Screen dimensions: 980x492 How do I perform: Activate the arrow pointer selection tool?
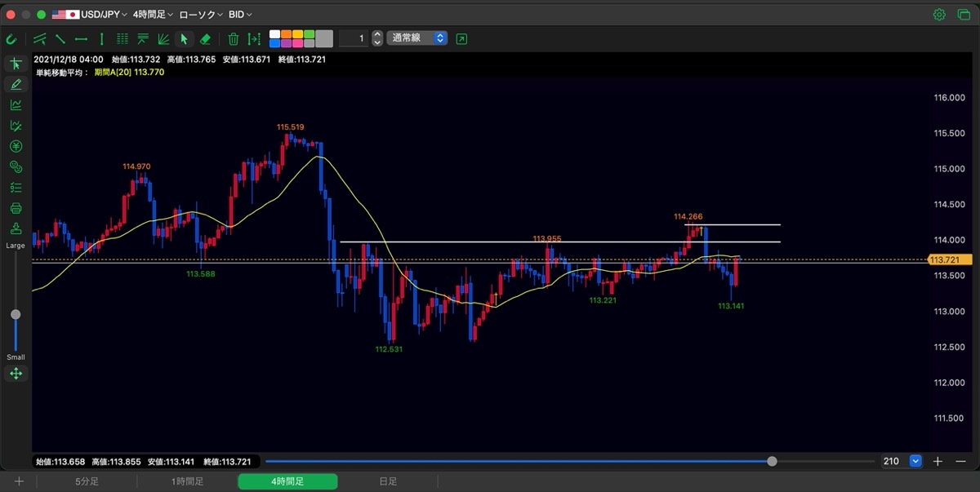[185, 38]
